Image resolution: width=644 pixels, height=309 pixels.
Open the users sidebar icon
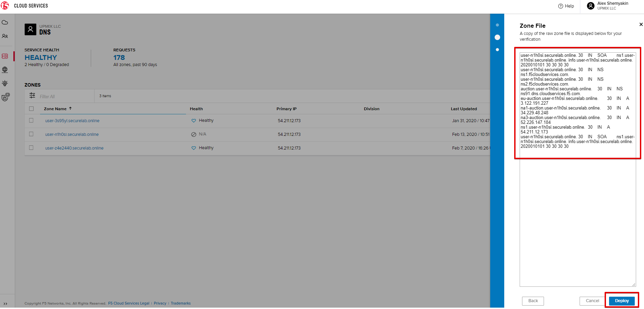[5, 36]
